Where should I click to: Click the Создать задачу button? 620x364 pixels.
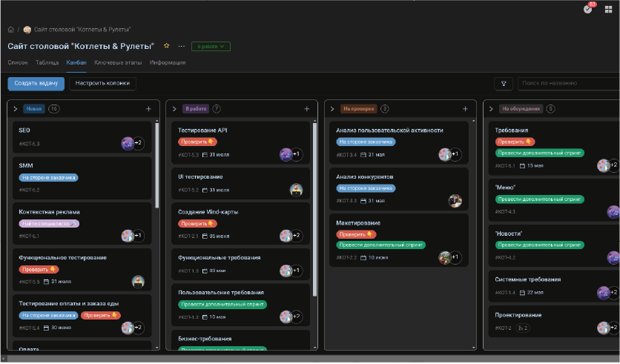tap(36, 83)
